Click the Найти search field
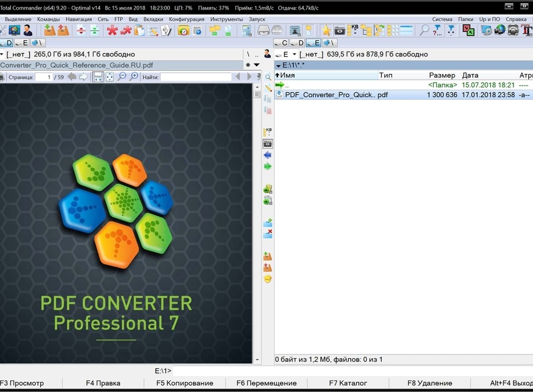 click(x=196, y=77)
